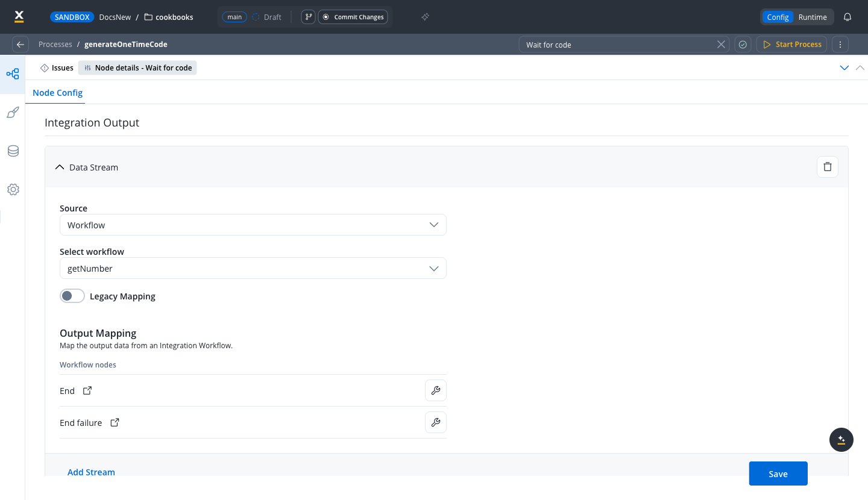Screen dimensions: 868x500
Task: Open notifications bell
Action: point(848,17)
